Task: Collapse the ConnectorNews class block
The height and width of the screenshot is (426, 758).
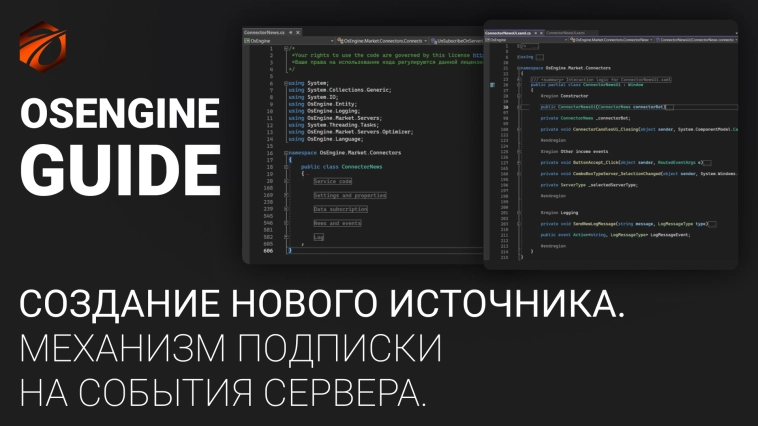Action: tap(286, 167)
